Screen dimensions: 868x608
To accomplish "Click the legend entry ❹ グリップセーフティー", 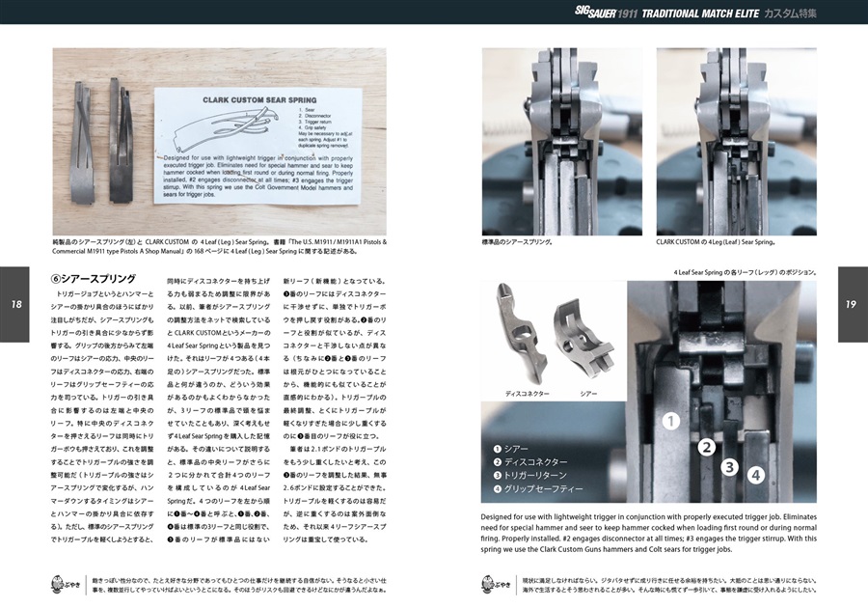I will click(x=538, y=489).
